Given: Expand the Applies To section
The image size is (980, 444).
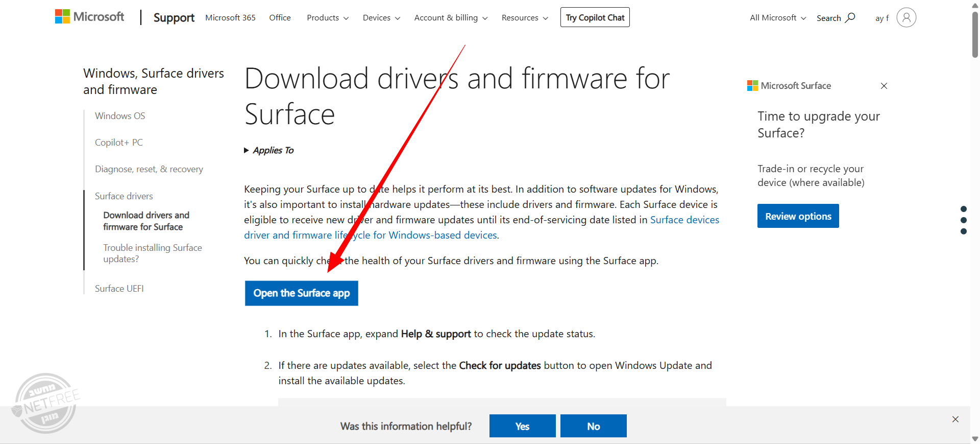Looking at the screenshot, I should click(x=269, y=150).
